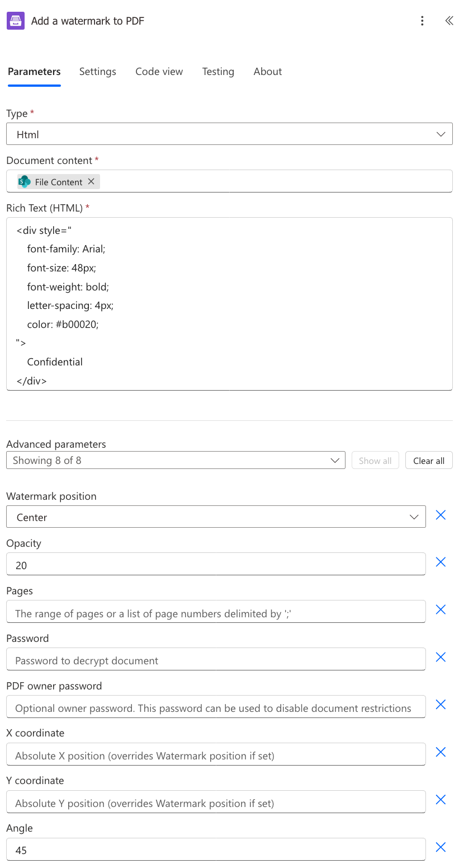Screen dimensions: 459x868
Task: Collapse the action pane with double chevron
Action: coord(449,20)
